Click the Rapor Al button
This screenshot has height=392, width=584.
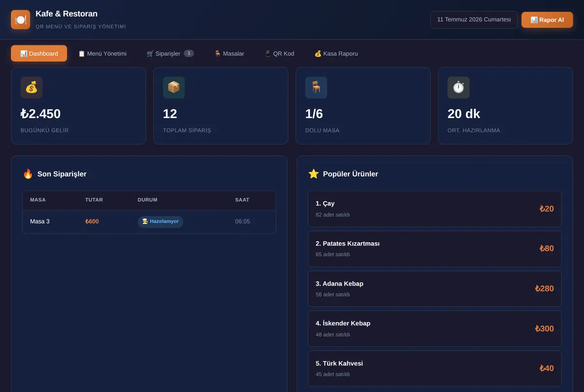(547, 20)
